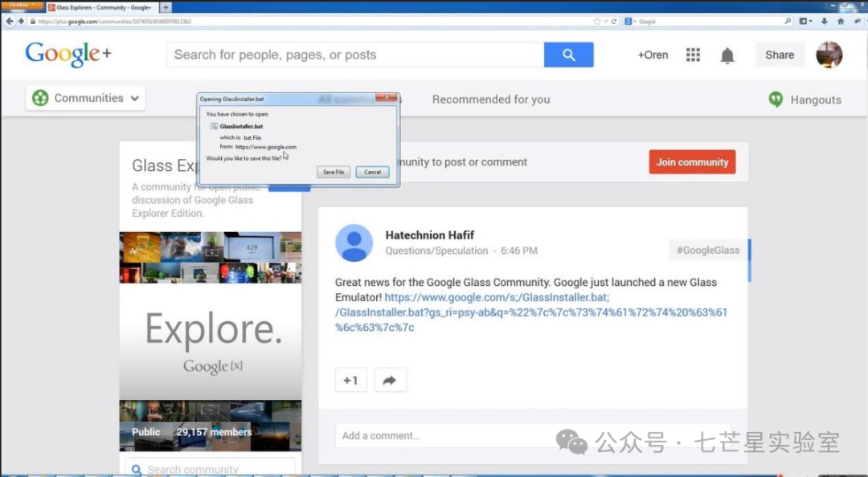868x477 pixels.
Task: Click the browser address bar URL
Action: [x=115, y=22]
